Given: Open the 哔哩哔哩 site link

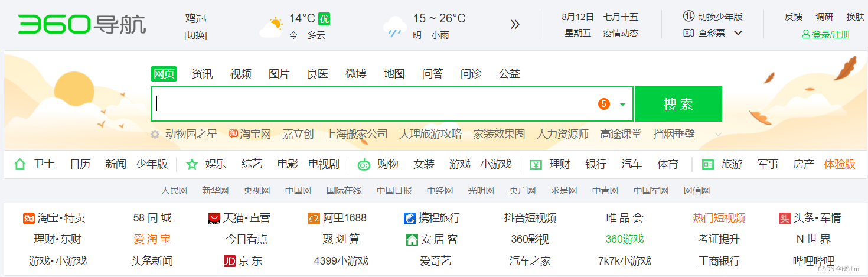Looking at the screenshot, I should click(x=813, y=261).
